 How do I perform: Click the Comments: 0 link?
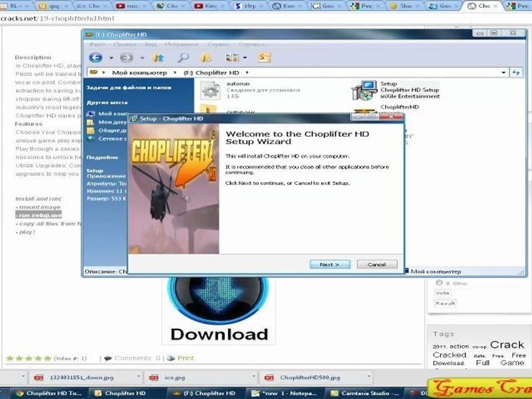[137, 358]
